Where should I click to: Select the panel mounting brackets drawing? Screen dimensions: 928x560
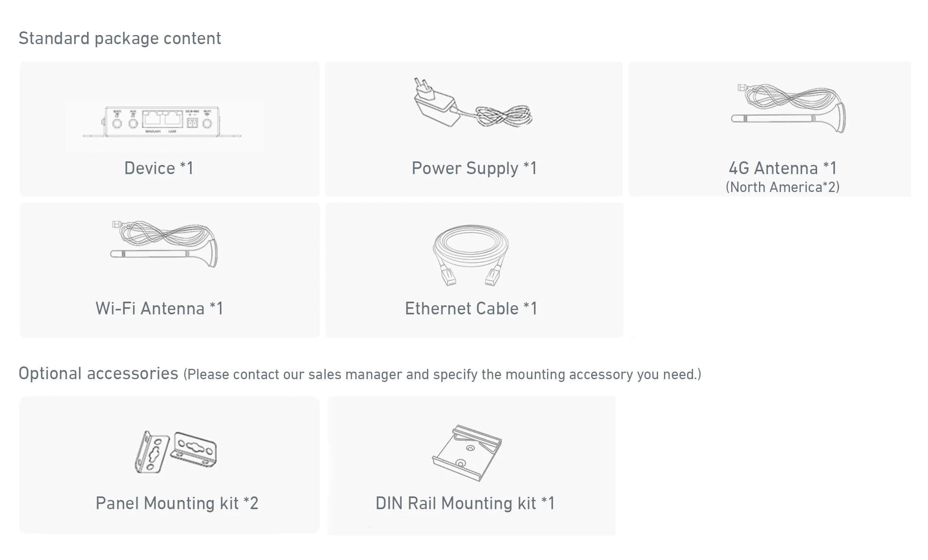tap(175, 452)
